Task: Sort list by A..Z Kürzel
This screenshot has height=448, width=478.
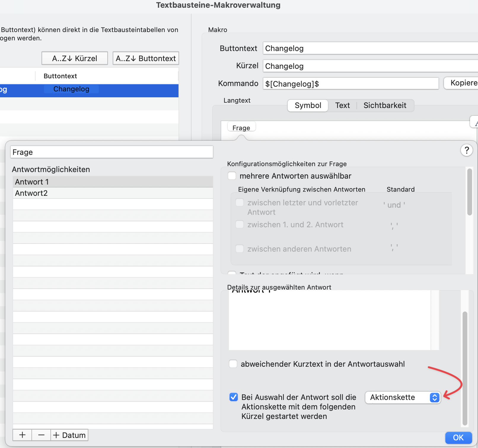Action: pos(74,58)
